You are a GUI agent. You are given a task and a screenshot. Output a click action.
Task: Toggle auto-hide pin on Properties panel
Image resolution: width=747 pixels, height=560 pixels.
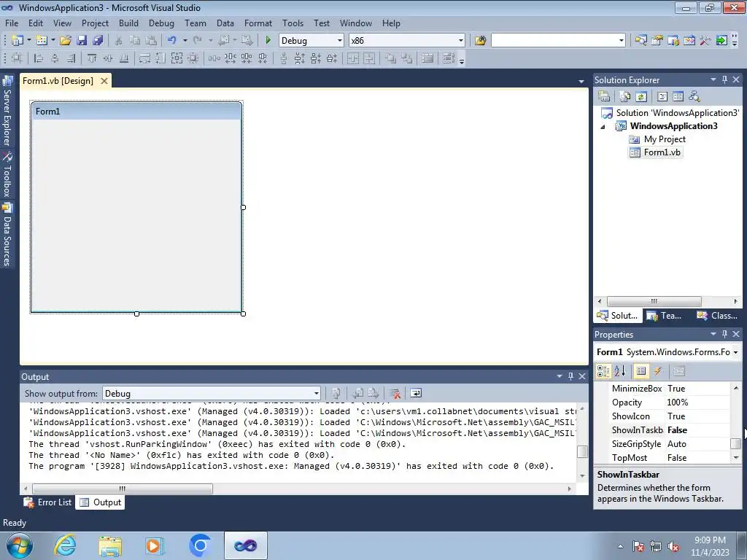[724, 334]
